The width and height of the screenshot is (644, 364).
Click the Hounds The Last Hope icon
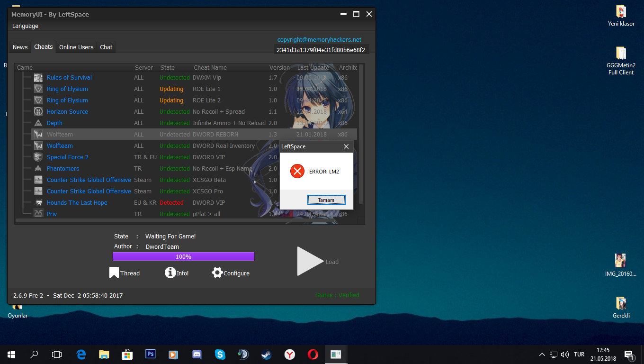pos(38,203)
